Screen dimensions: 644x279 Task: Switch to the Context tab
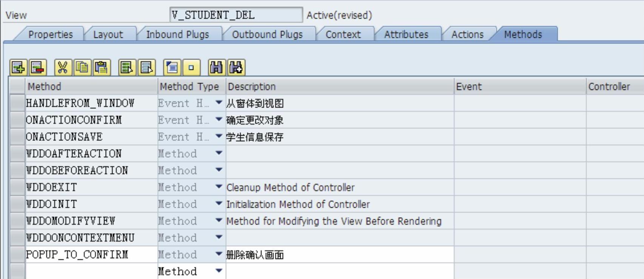pyautogui.click(x=343, y=34)
